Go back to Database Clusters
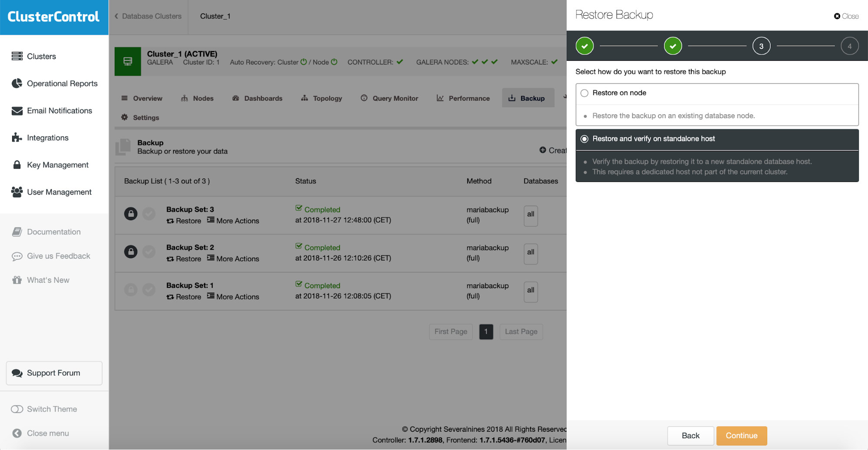 (148, 16)
